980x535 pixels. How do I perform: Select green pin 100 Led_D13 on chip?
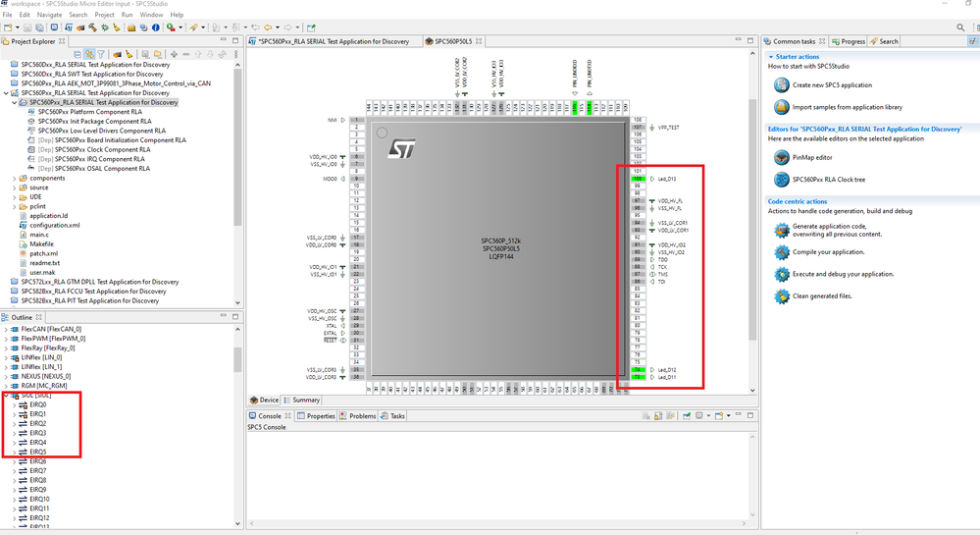[x=638, y=179]
